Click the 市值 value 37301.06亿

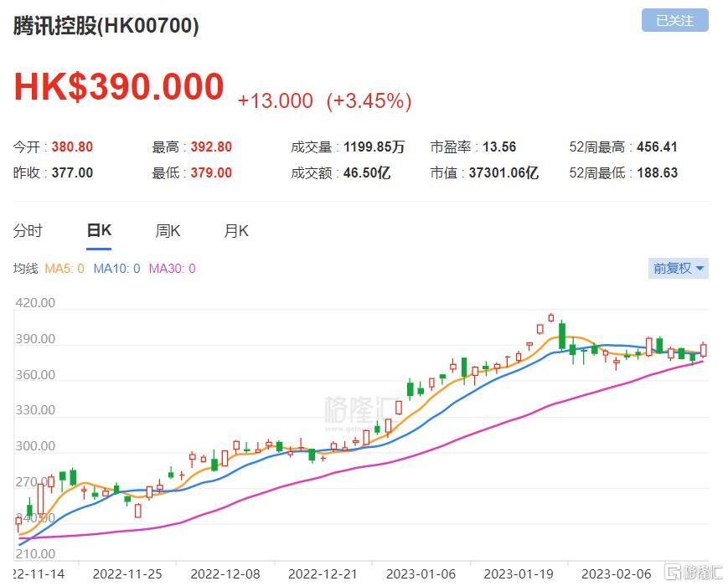click(503, 173)
